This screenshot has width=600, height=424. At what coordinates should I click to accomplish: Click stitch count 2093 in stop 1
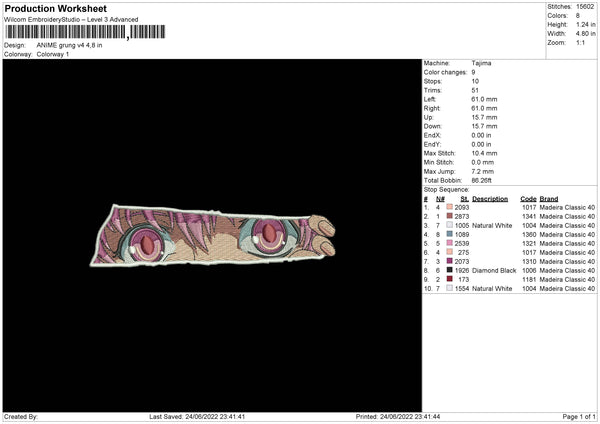tap(461, 207)
